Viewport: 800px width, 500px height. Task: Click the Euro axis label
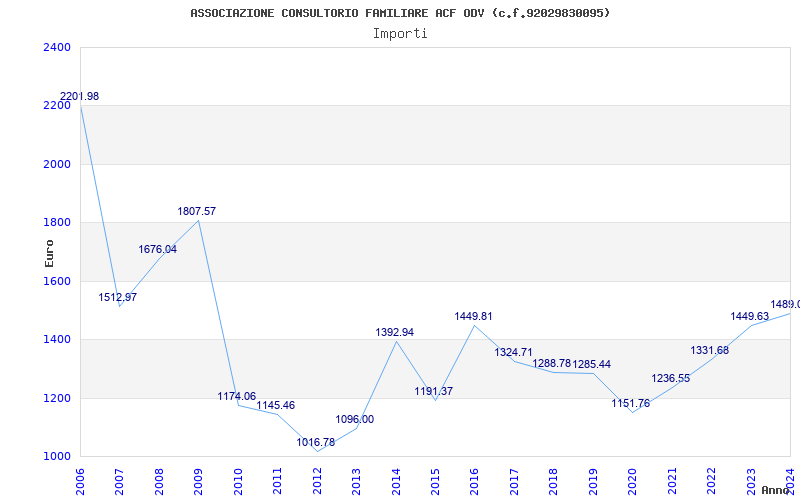pos(49,254)
